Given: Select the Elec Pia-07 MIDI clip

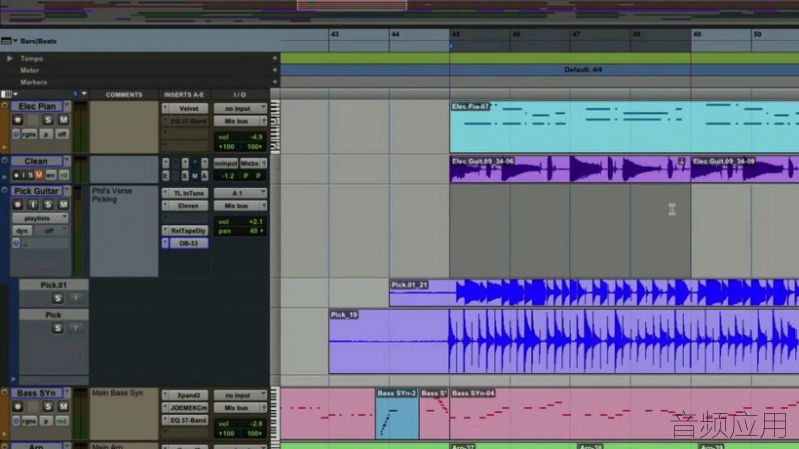Looking at the screenshot, I should pyautogui.click(x=624, y=127).
